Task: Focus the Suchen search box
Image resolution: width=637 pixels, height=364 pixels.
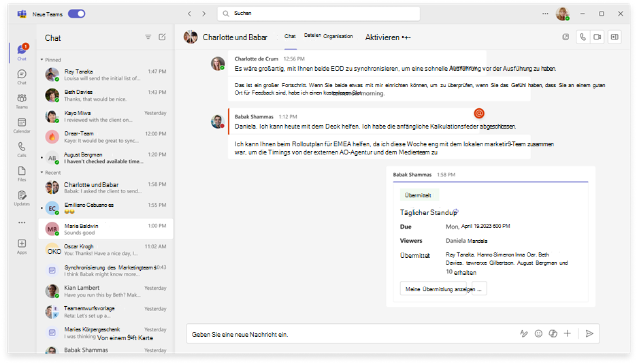Action: point(318,14)
